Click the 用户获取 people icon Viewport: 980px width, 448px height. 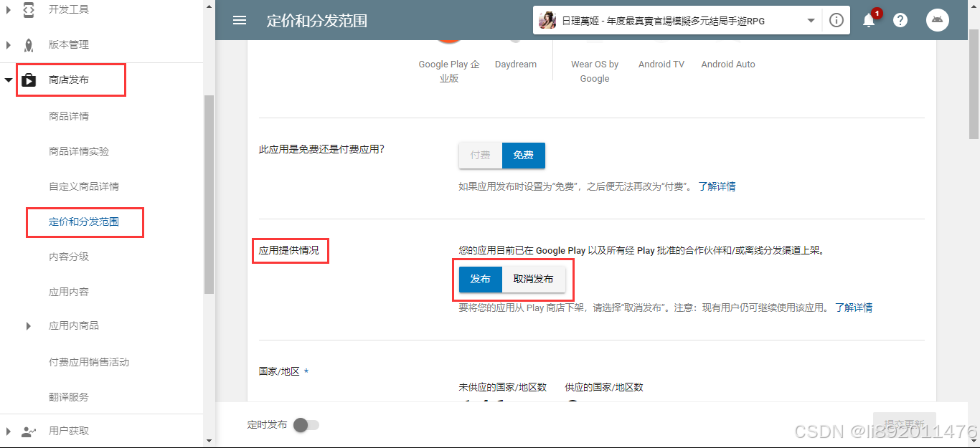pos(29,431)
